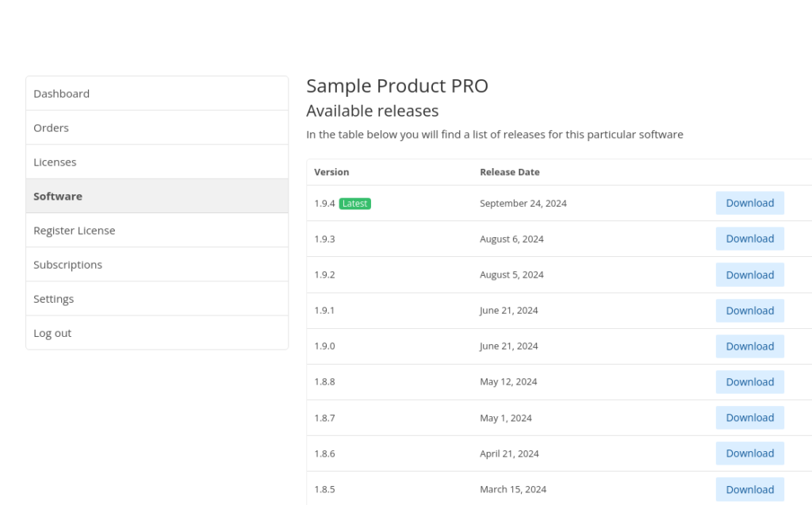Download version 1.9.3
The height and width of the screenshot is (505, 812).
click(749, 239)
